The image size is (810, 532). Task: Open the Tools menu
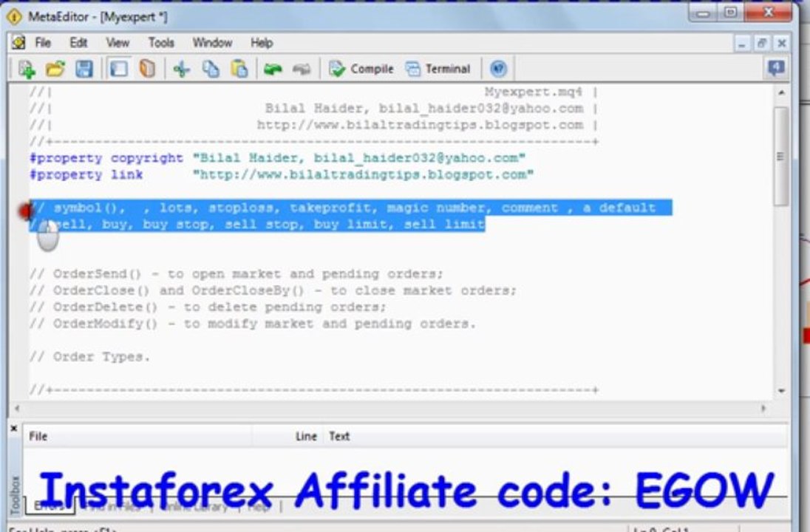(161, 42)
